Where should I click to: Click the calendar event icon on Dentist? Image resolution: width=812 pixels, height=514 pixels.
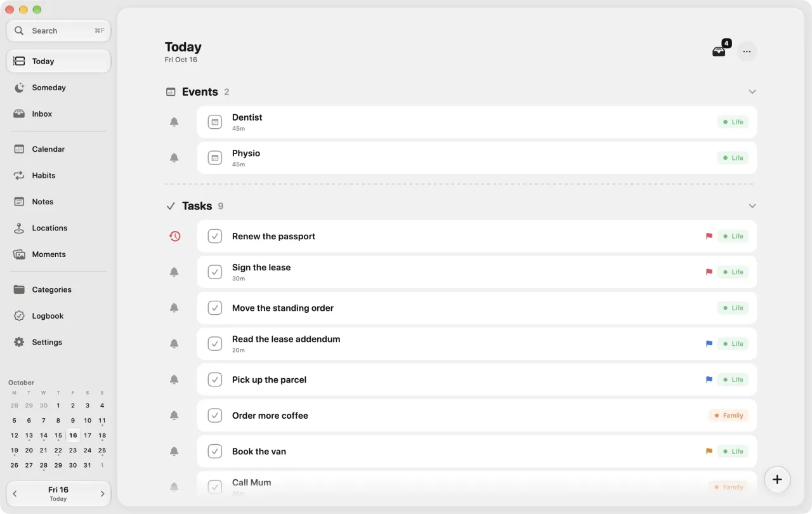(x=215, y=122)
